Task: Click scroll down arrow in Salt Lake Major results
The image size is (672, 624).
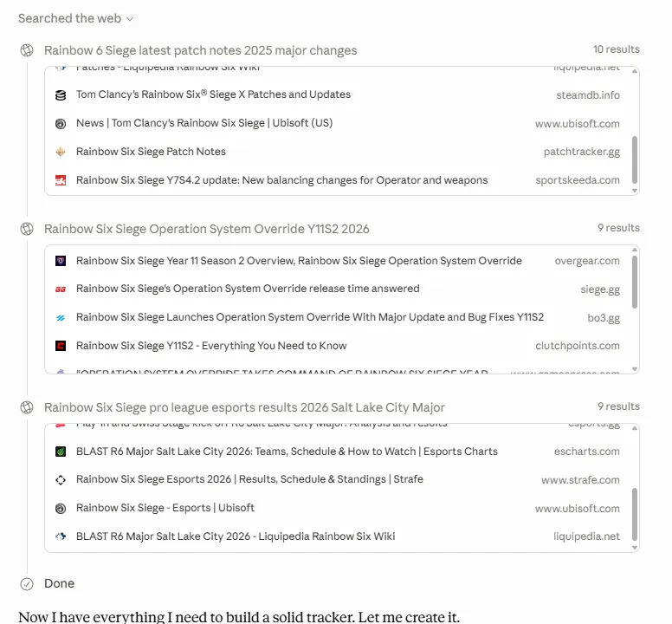Action: tap(635, 547)
